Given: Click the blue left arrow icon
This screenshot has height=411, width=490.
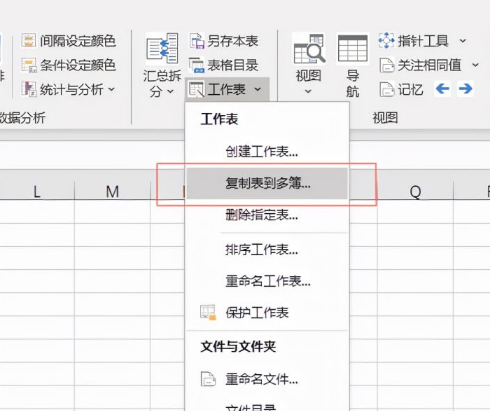Looking at the screenshot, I should (x=442, y=89).
